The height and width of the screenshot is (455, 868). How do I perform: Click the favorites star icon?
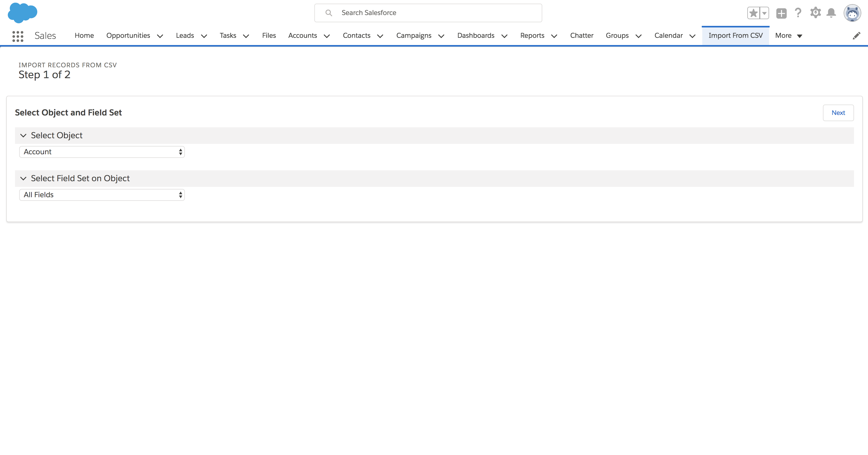754,13
